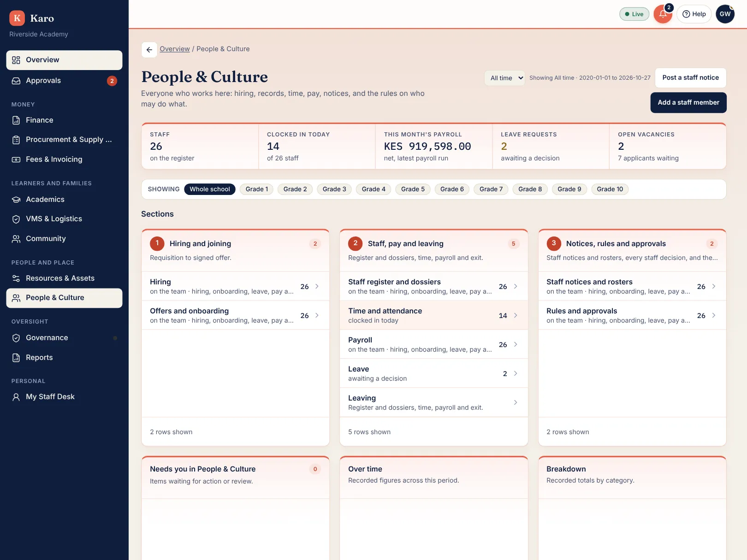The height and width of the screenshot is (560, 747).
Task: Filter by Grade 4
Action: [x=373, y=189]
